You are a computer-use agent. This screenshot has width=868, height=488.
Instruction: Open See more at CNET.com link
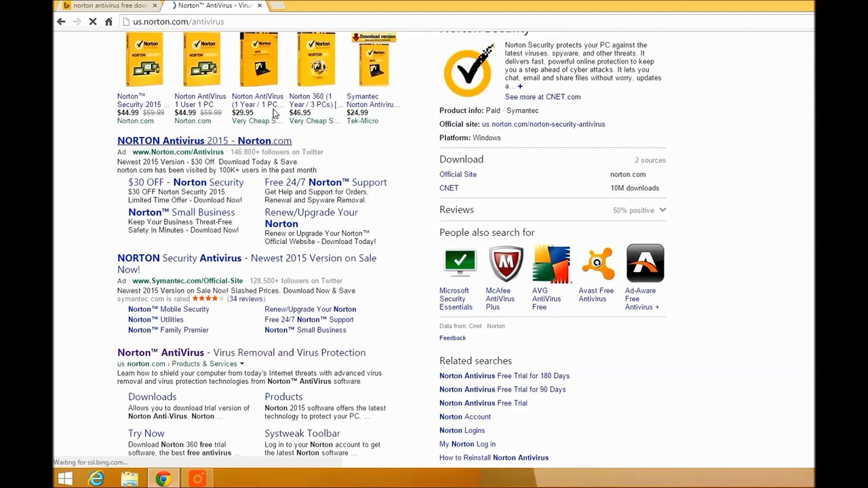tap(542, 97)
